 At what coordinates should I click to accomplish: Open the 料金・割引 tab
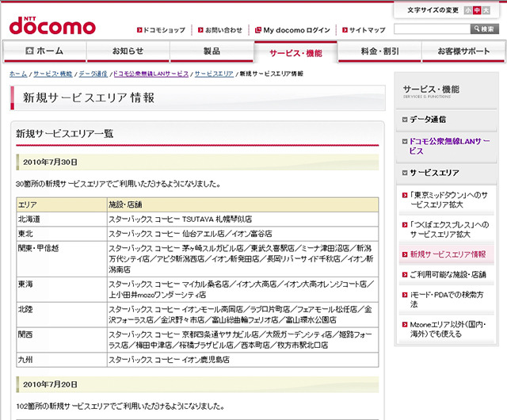[379, 52]
